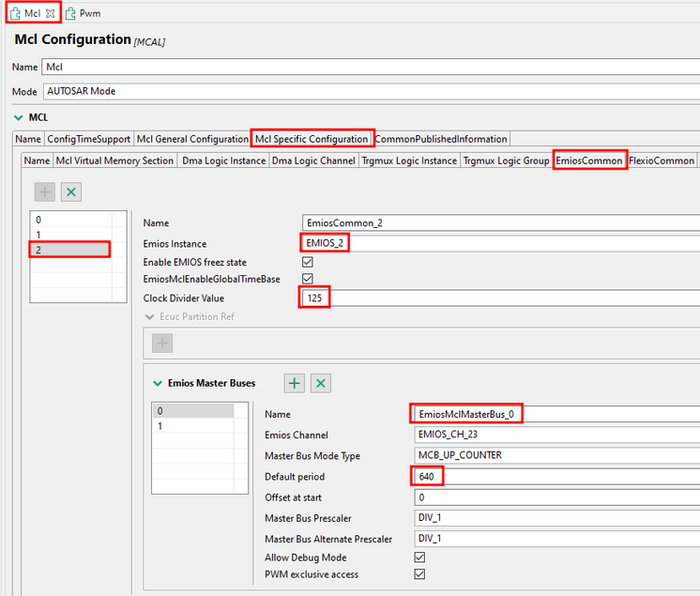Toggle PWM exclusive access checkbox
This screenshot has width=700, height=596.
click(419, 574)
